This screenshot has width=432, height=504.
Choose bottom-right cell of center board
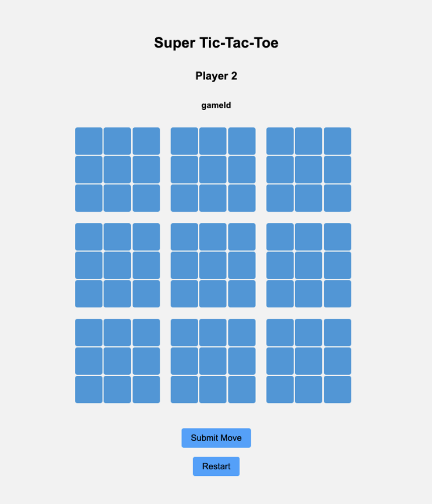(x=242, y=294)
